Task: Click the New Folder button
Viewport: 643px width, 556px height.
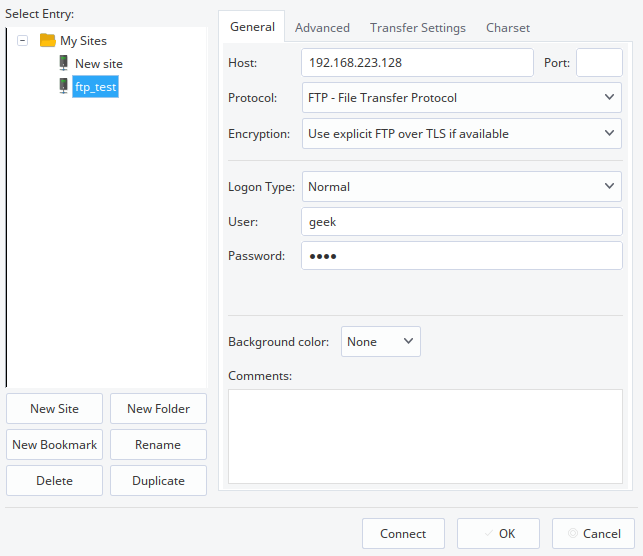Action: 158,408
